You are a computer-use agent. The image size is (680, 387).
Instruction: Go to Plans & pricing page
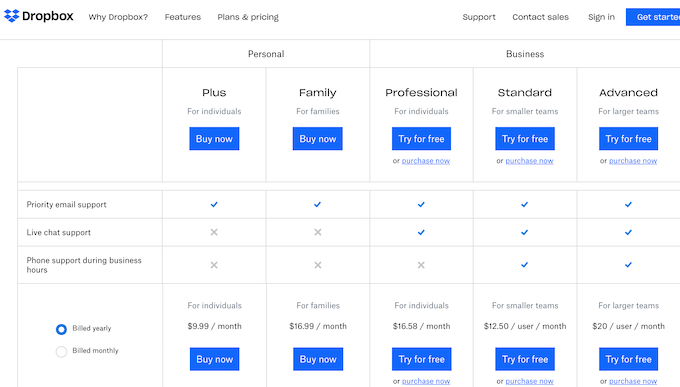(248, 17)
